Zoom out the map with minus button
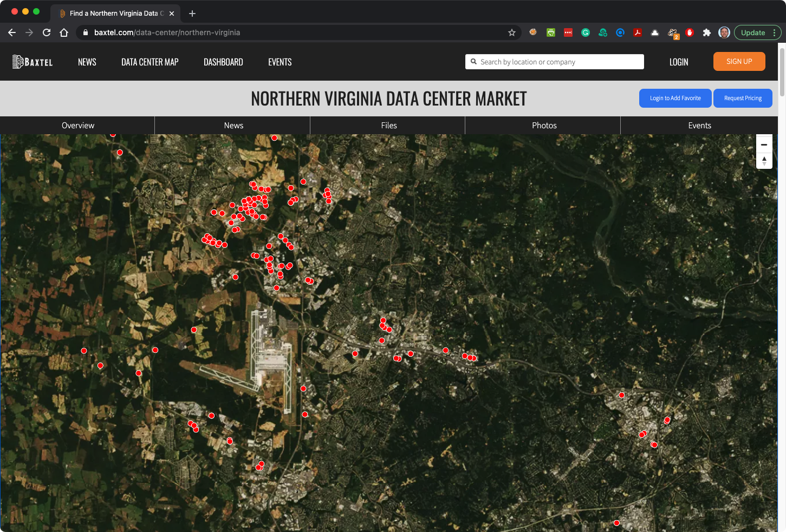Image resolution: width=786 pixels, height=532 pixels. coord(764,145)
